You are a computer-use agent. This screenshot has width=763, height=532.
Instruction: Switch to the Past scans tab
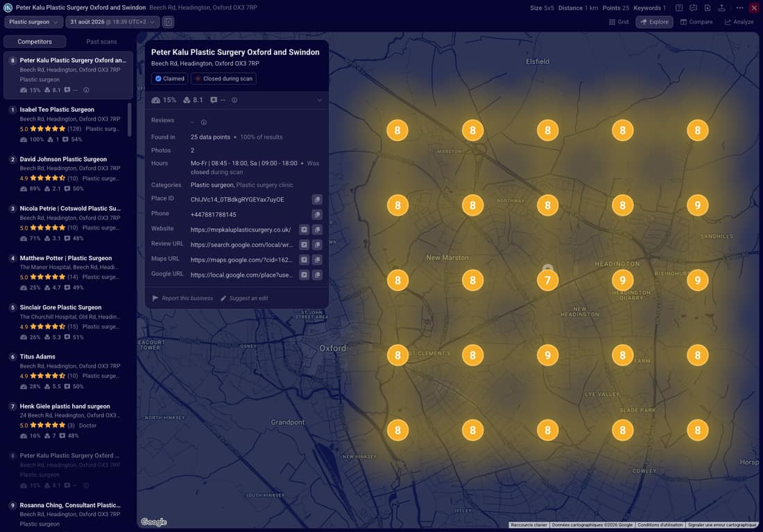101,42
